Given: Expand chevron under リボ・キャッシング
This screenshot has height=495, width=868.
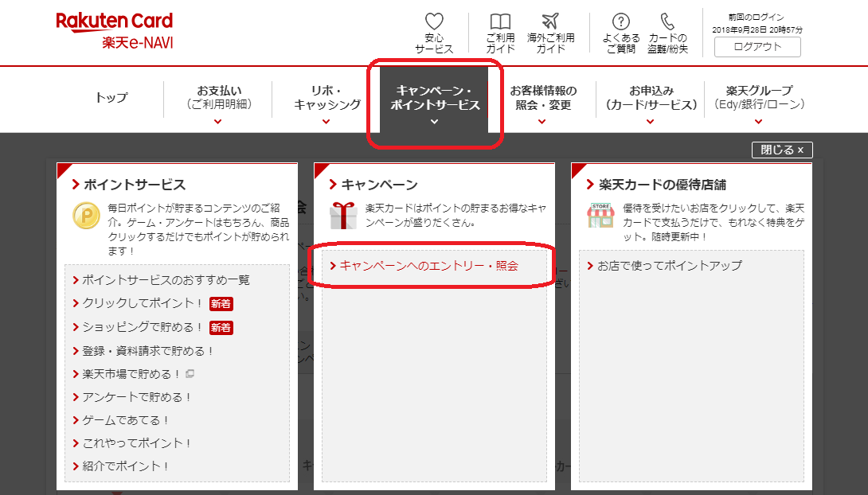Looking at the screenshot, I should click(326, 121).
